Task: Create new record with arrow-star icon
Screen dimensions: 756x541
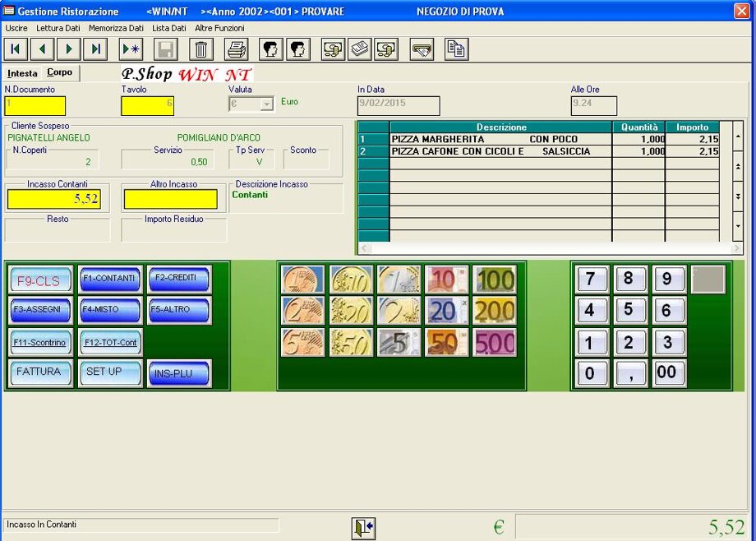Action: coord(131,49)
